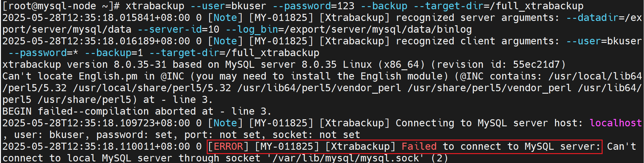Click the --user=bkuser option in the command line

(x=228, y=6)
